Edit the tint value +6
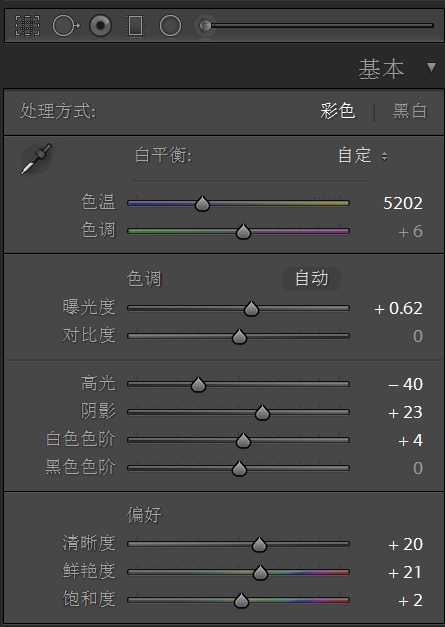This screenshot has width=445, height=627. (411, 232)
